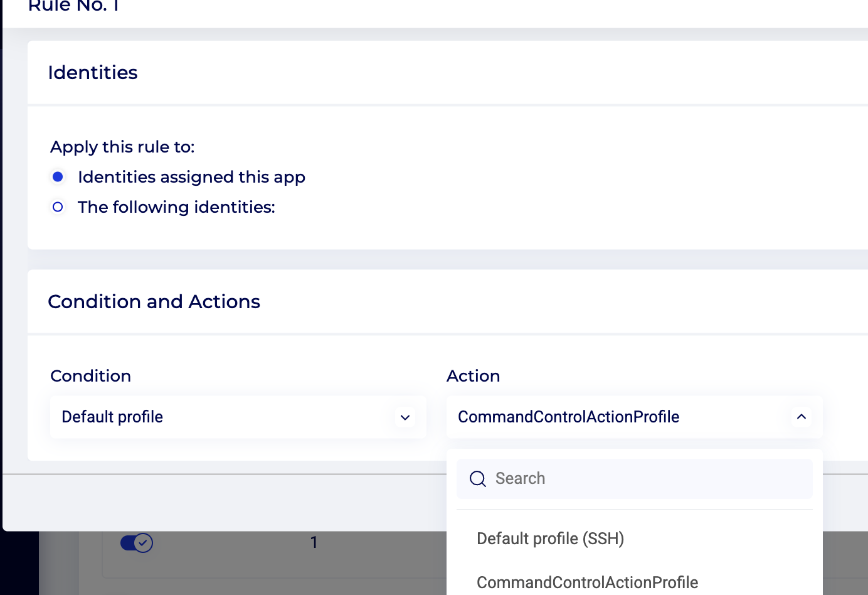
Task: Click the 'Rule No. 1' dialog title
Action: click(73, 6)
